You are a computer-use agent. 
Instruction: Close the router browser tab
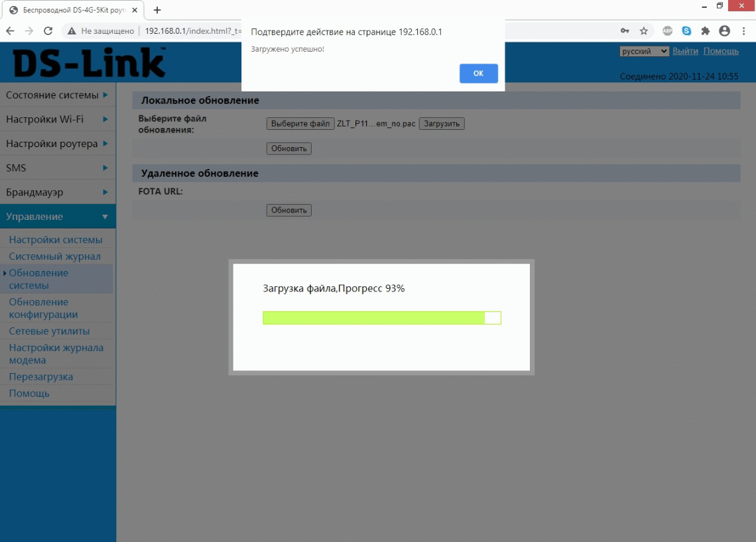pyautogui.click(x=135, y=10)
